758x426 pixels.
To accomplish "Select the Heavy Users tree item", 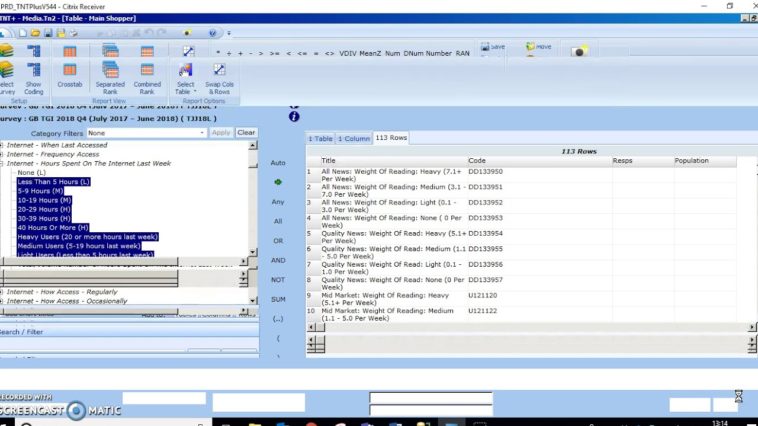I will click(x=87, y=237).
